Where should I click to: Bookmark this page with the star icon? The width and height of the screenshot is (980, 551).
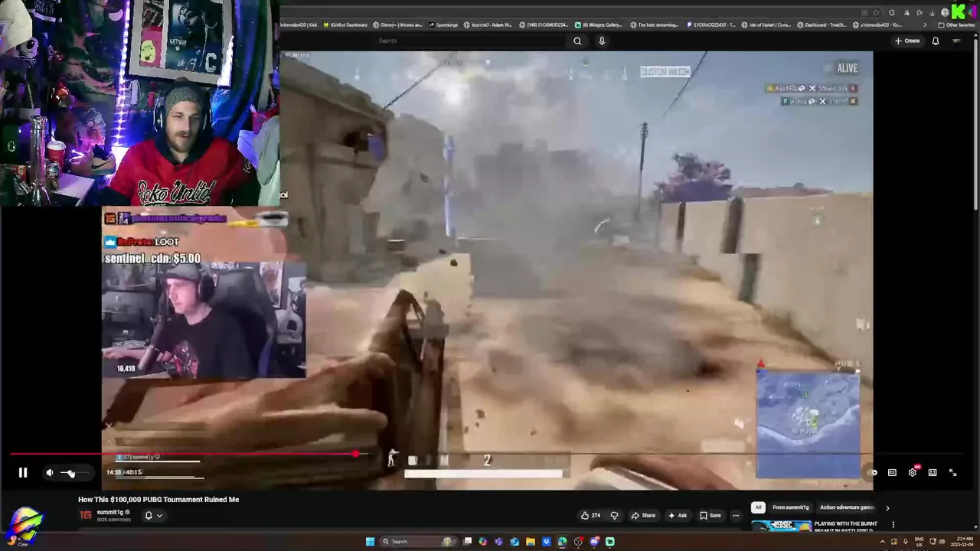point(876,12)
